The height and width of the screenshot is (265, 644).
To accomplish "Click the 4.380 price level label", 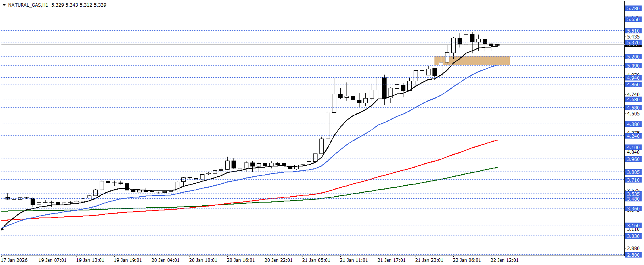I will pos(633,124).
